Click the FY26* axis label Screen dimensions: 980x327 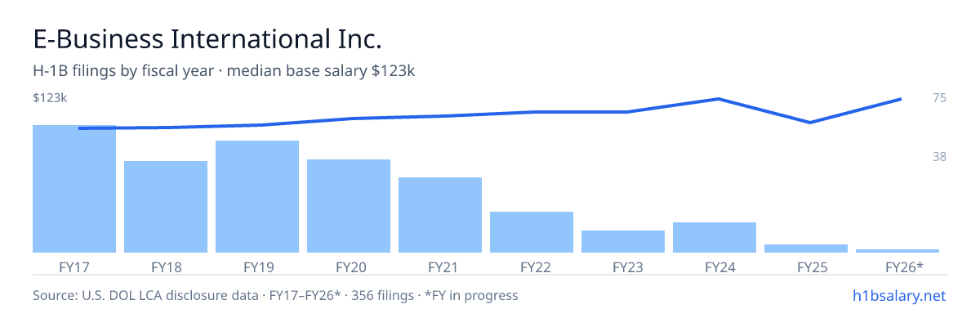click(904, 267)
